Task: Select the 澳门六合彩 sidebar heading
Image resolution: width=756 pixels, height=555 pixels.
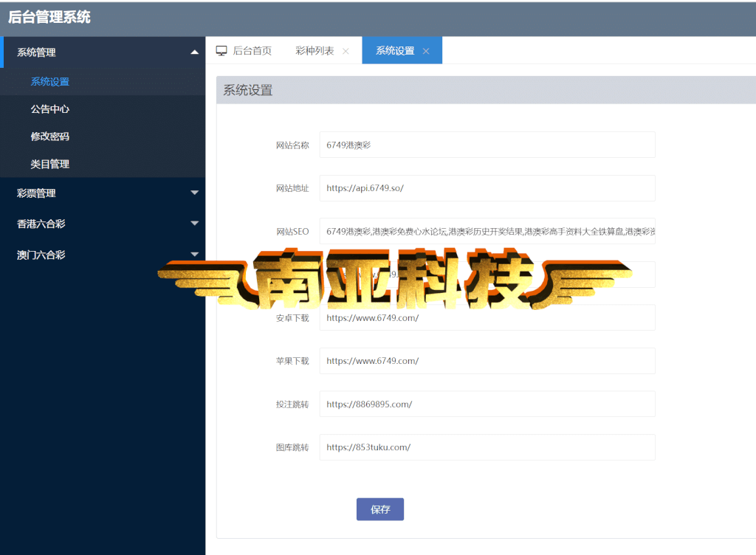Action: pos(41,255)
